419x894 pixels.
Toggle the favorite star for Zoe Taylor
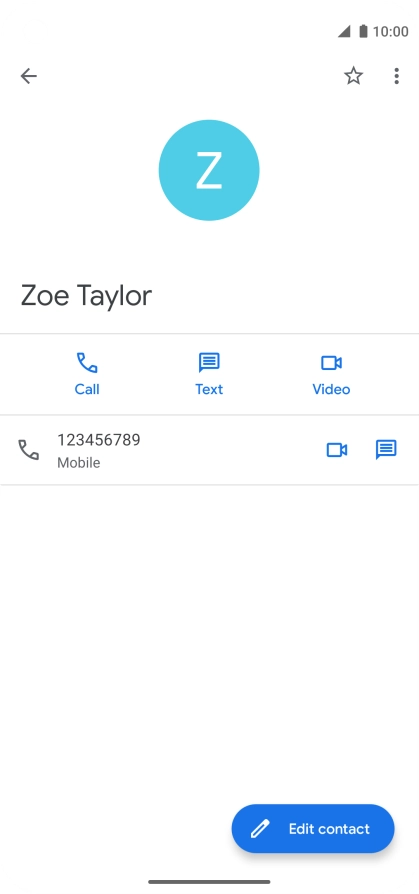(353, 76)
